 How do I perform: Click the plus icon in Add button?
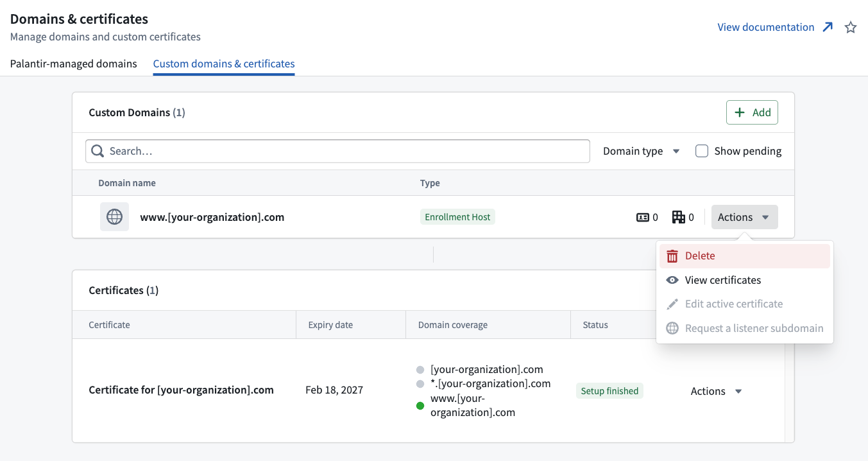click(740, 112)
